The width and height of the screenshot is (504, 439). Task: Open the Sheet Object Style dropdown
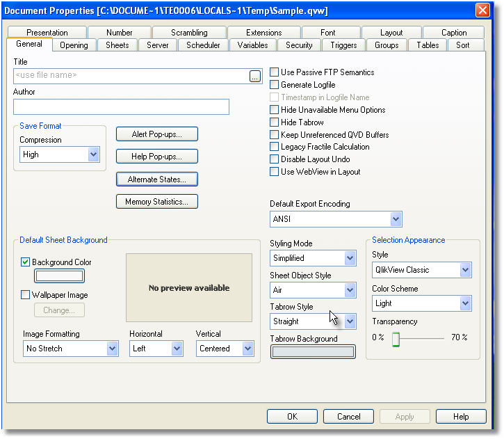tap(350, 290)
